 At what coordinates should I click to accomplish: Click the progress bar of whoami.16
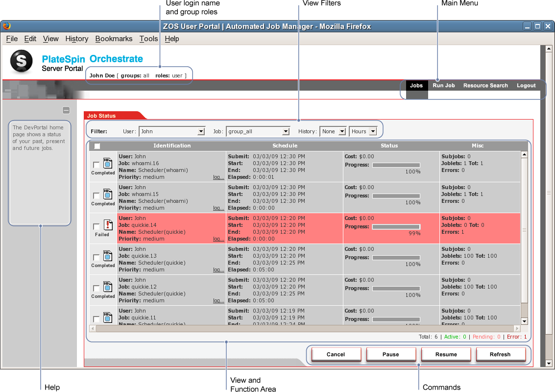396,165
